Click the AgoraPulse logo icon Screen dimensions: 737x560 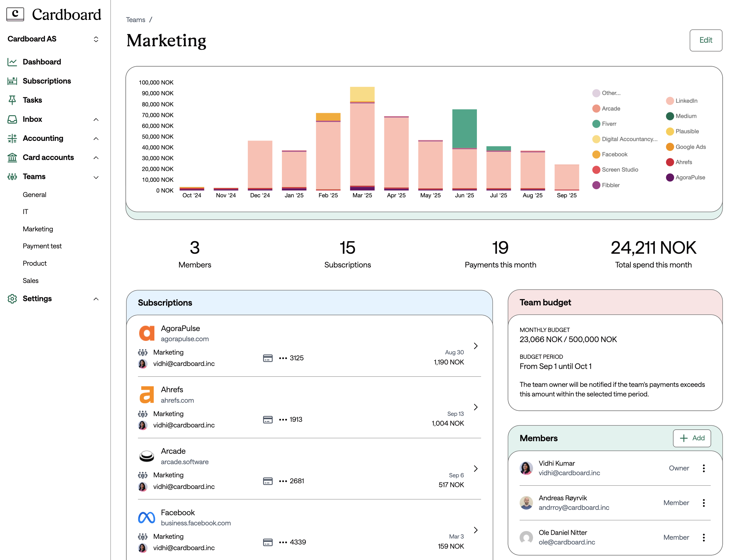pos(146,333)
